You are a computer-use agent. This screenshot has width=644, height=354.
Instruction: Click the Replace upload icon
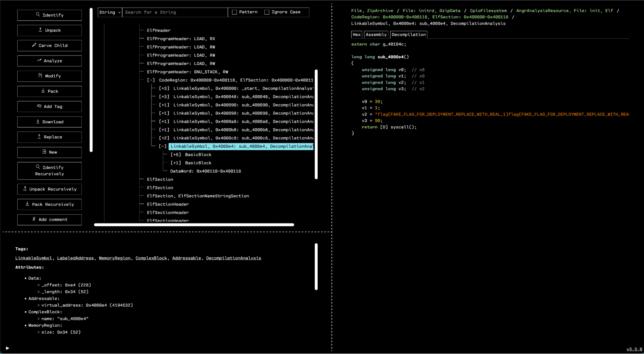[x=39, y=137]
